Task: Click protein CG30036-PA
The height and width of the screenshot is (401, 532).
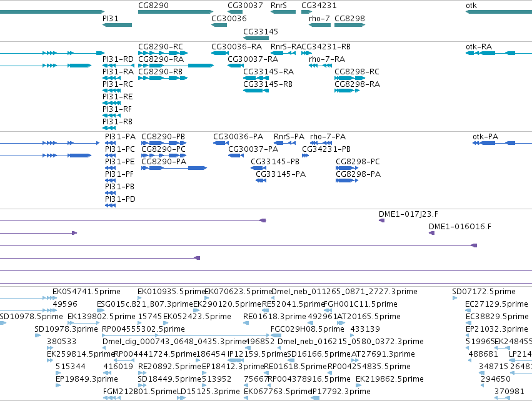Action: pyautogui.click(x=221, y=143)
